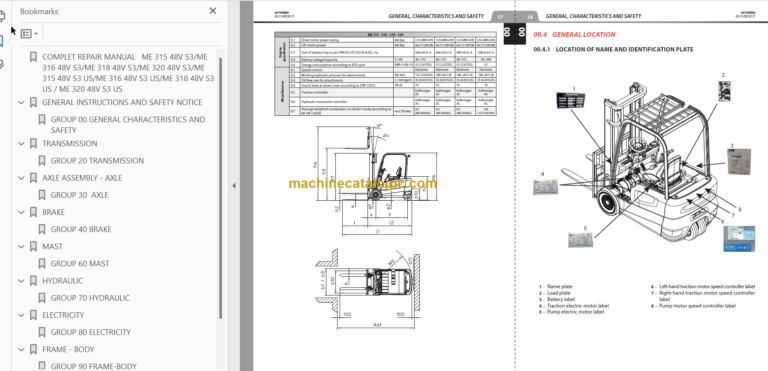Click the 'Pump motor speed controller label' legend entry
The height and width of the screenshot is (371, 768).
pyautogui.click(x=697, y=306)
